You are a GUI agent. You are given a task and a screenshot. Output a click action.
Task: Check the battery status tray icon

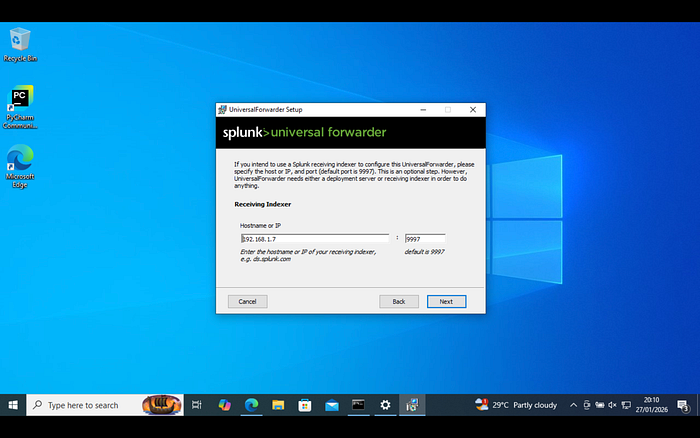click(600, 405)
